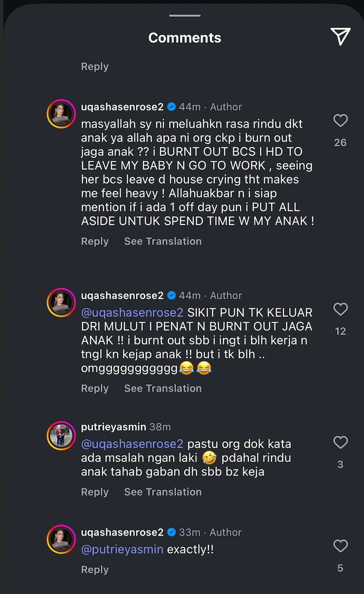
Task: Tap the topmost partially visible Reply
Action: tap(95, 67)
